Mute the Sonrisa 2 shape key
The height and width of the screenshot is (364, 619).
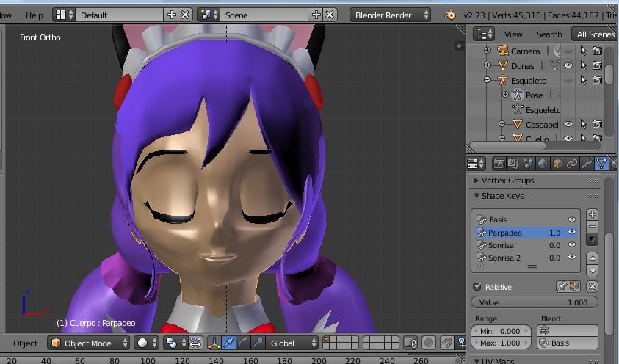[571, 257]
